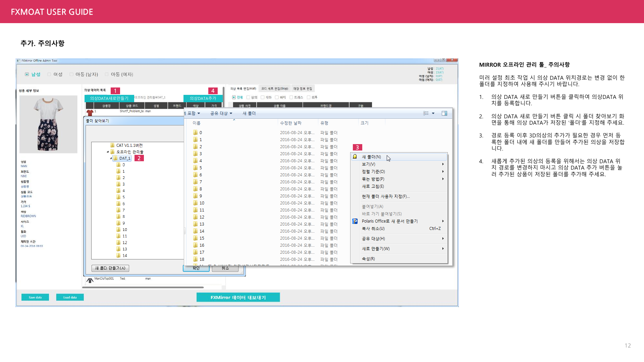Click folder 11 icon in the folder tree
The height and width of the screenshot is (362, 644).
coord(118,236)
